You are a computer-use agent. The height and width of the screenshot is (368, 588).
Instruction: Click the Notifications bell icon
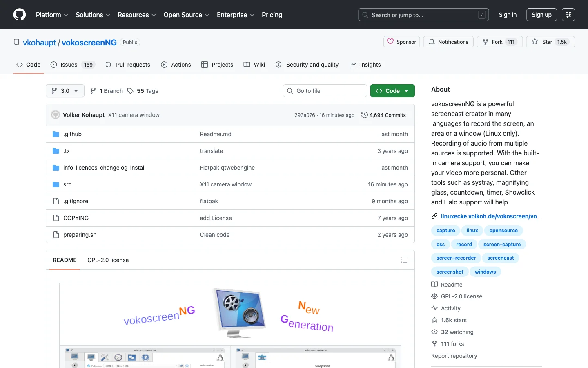pos(432,42)
